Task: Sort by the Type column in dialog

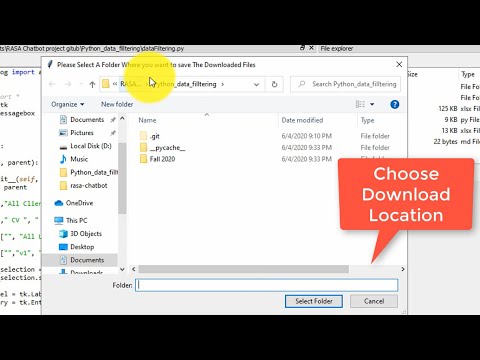Action: pos(367,120)
